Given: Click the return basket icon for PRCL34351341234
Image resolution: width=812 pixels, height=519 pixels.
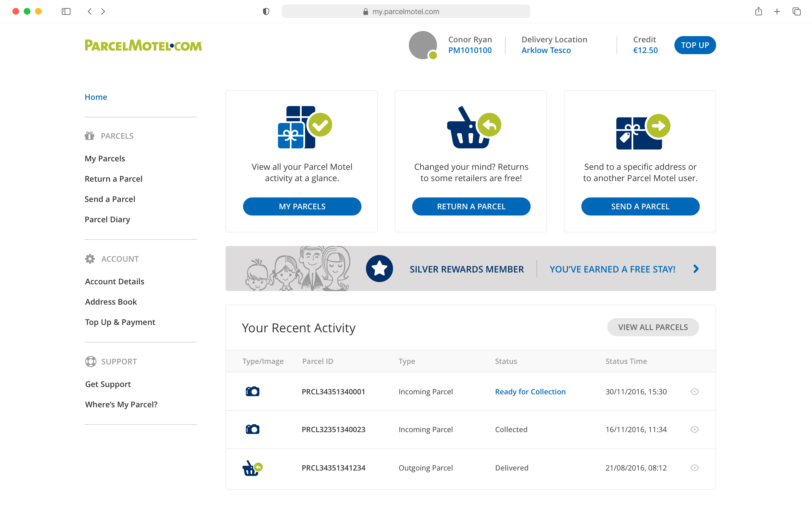Looking at the screenshot, I should point(253,468).
